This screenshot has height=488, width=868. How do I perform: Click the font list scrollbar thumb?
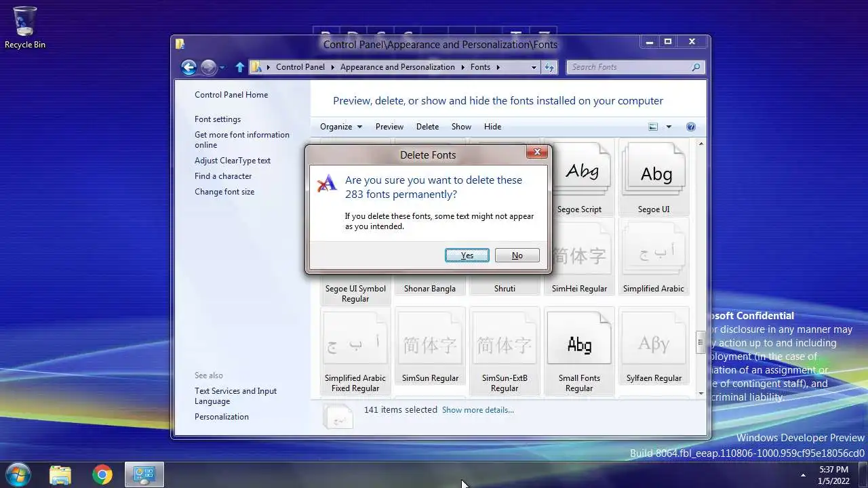[701, 342]
